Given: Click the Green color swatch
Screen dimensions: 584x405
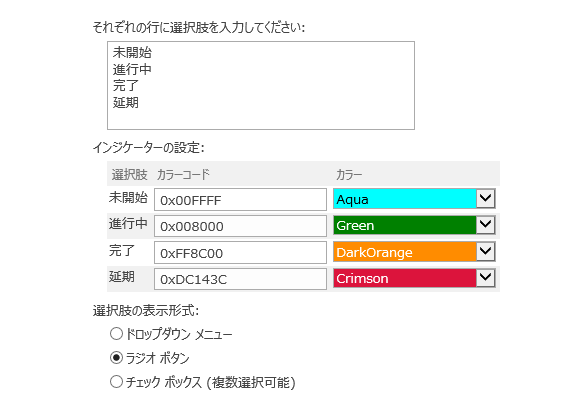Looking at the screenshot, I should (x=405, y=225).
